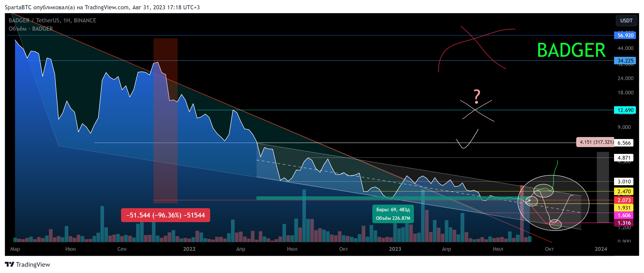
Task: Click the red 2.073 price label
Action: (624, 200)
